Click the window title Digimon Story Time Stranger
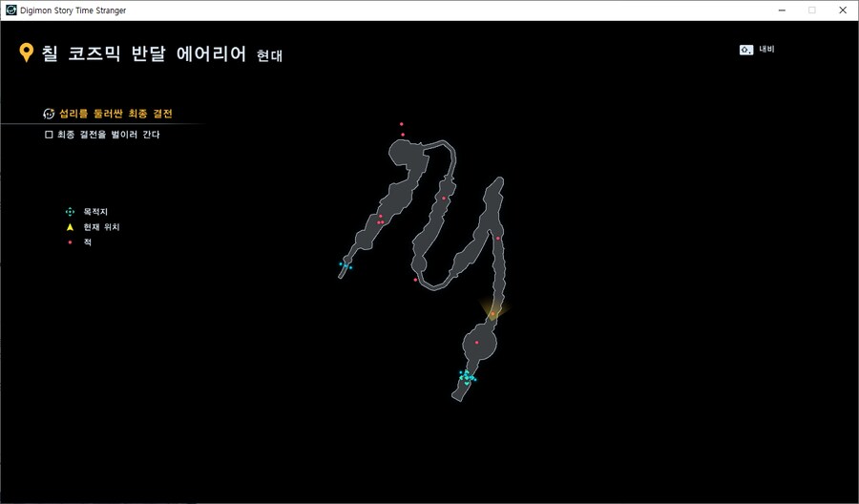The height and width of the screenshot is (504, 859). pyautogui.click(x=73, y=10)
